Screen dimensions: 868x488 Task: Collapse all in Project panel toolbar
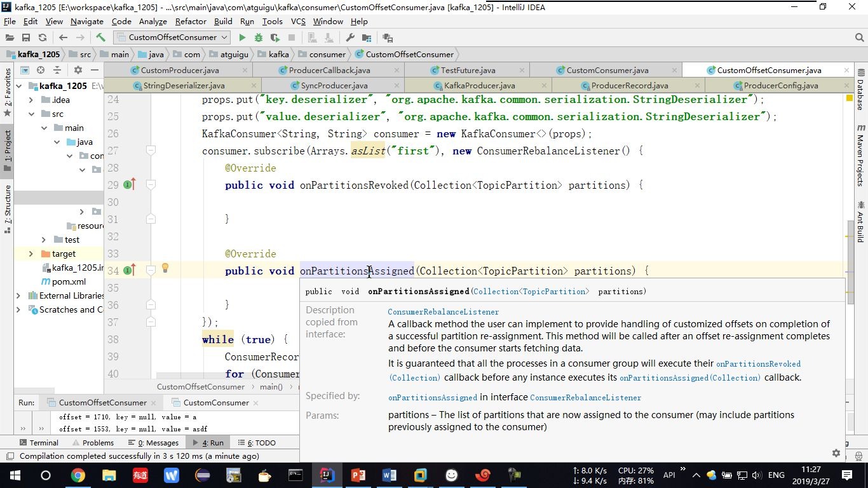[57, 70]
